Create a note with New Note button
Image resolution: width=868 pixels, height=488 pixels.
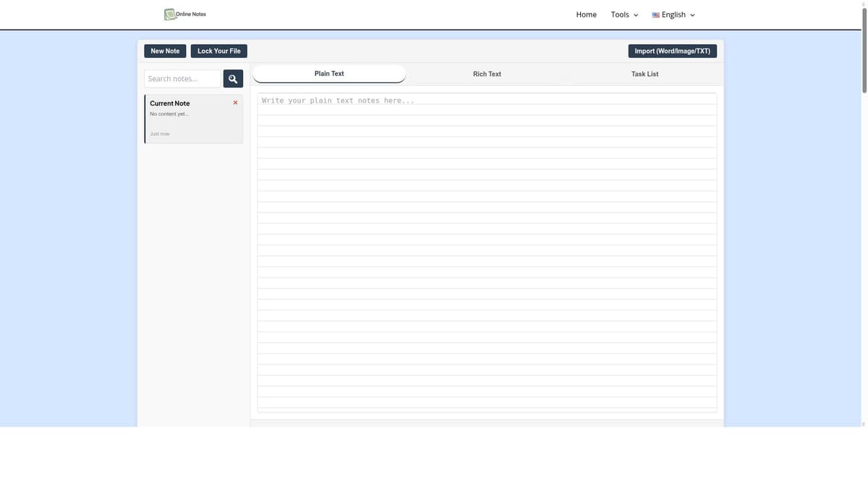click(165, 49)
